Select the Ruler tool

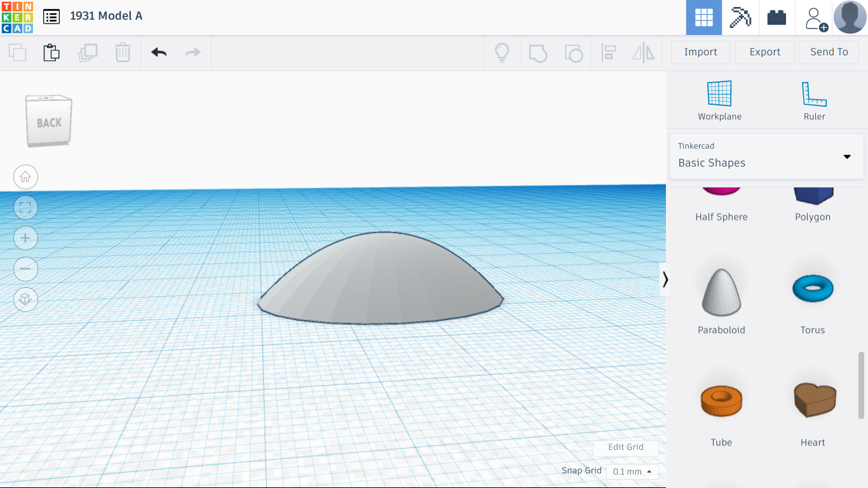pyautogui.click(x=813, y=98)
